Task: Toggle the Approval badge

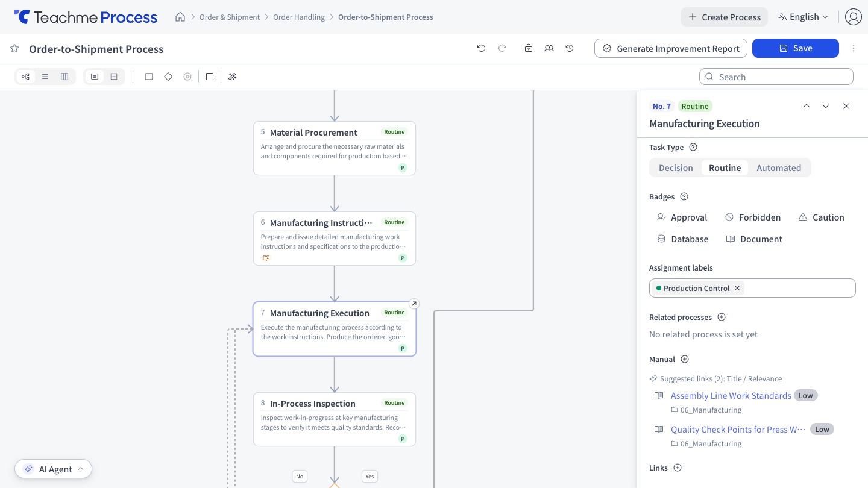Action: click(682, 217)
